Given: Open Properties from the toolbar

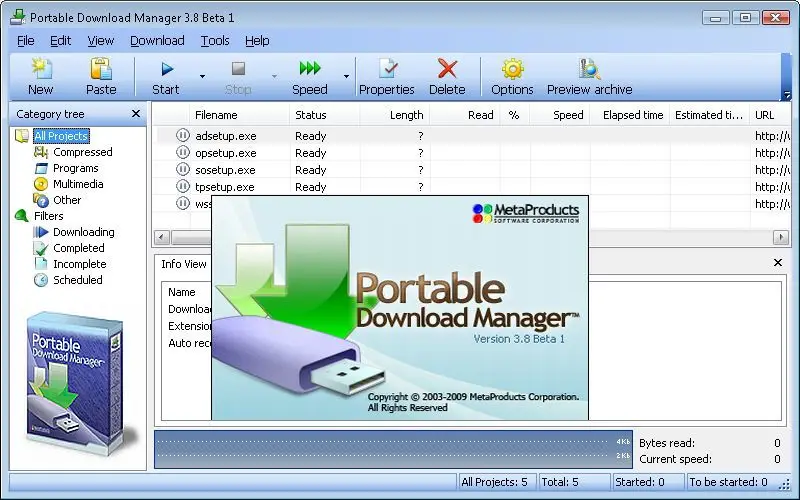Looking at the screenshot, I should 387,77.
